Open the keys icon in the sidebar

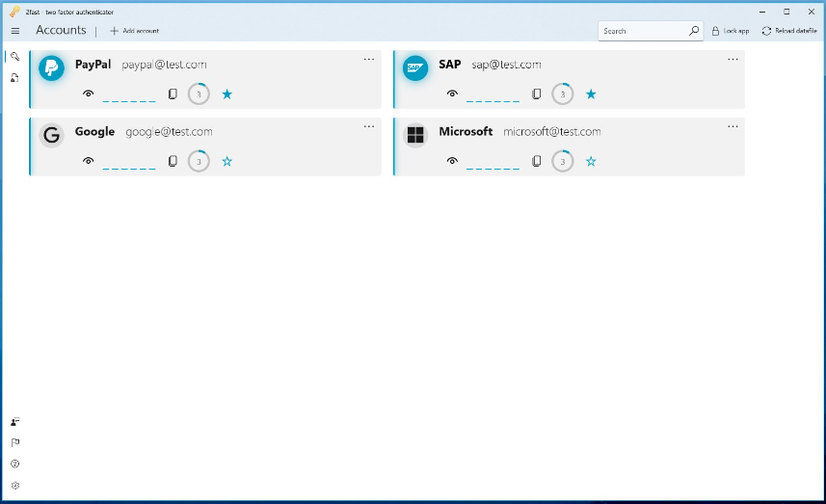pyautogui.click(x=14, y=56)
